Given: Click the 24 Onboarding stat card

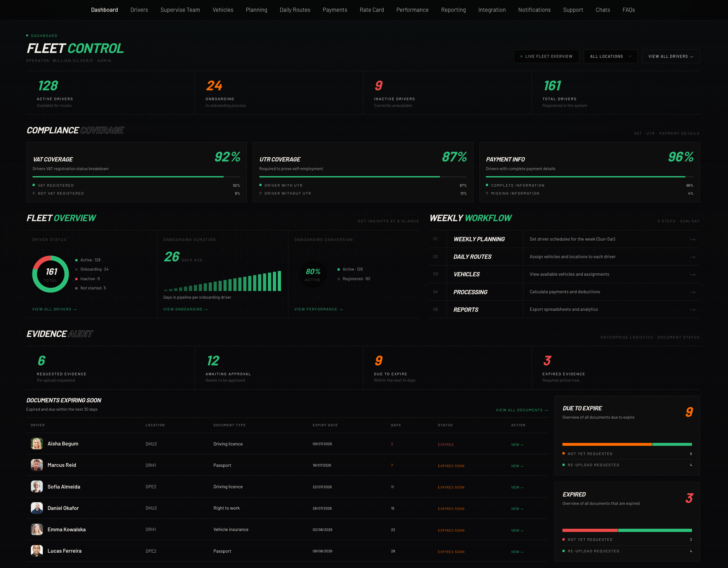Looking at the screenshot, I should [279, 93].
